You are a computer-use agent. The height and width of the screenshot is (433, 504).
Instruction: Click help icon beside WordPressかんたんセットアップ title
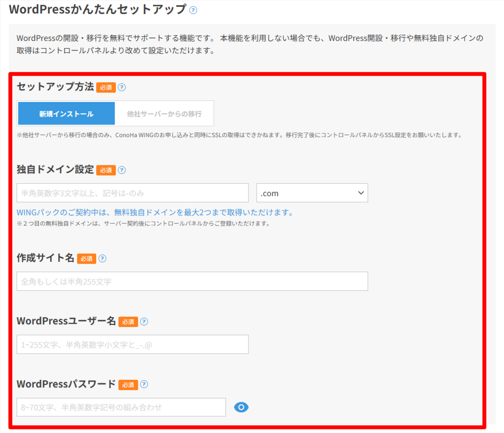tap(193, 10)
